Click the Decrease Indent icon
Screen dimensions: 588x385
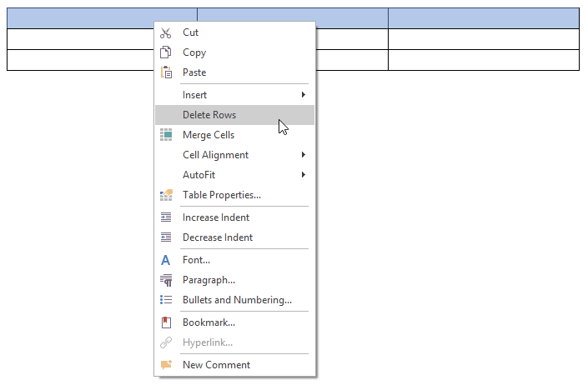(166, 237)
